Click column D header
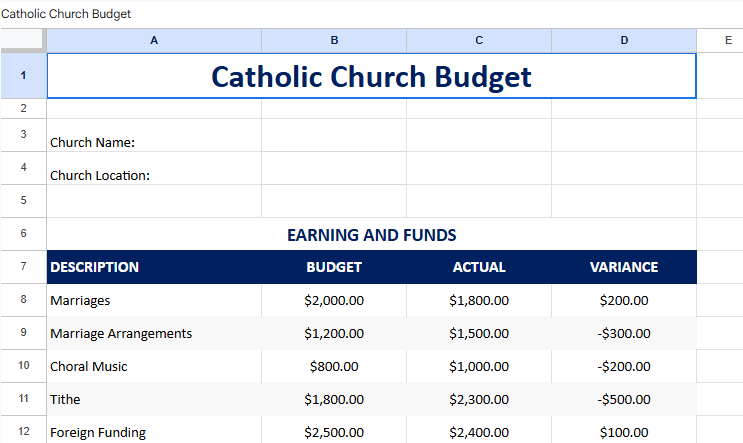Screen dimensions: 743x443 click(x=624, y=40)
